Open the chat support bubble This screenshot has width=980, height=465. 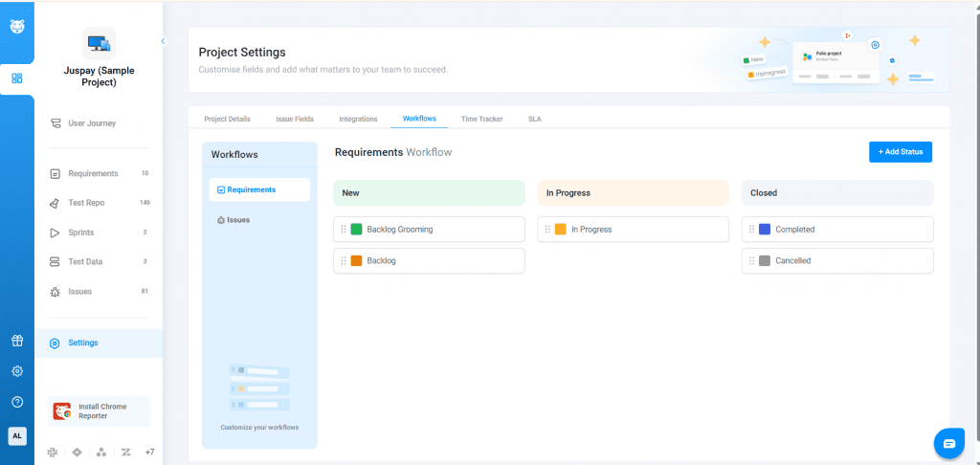click(x=948, y=443)
